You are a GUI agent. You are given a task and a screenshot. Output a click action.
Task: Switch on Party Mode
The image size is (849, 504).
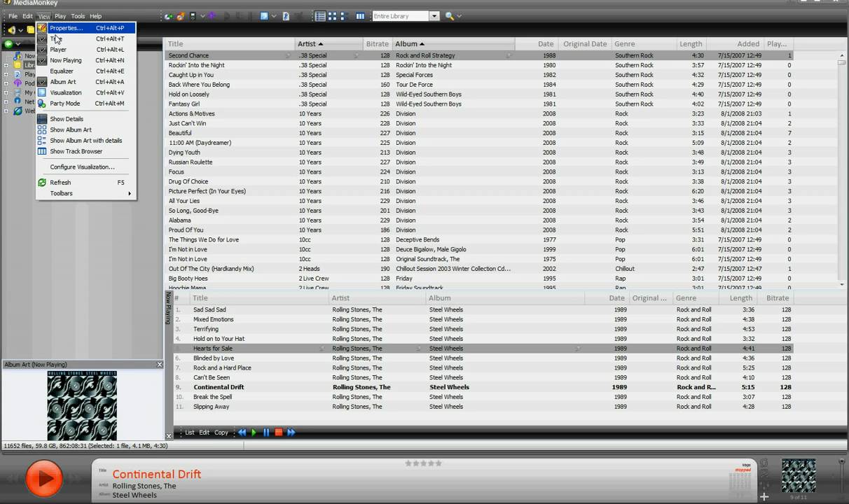85,104
